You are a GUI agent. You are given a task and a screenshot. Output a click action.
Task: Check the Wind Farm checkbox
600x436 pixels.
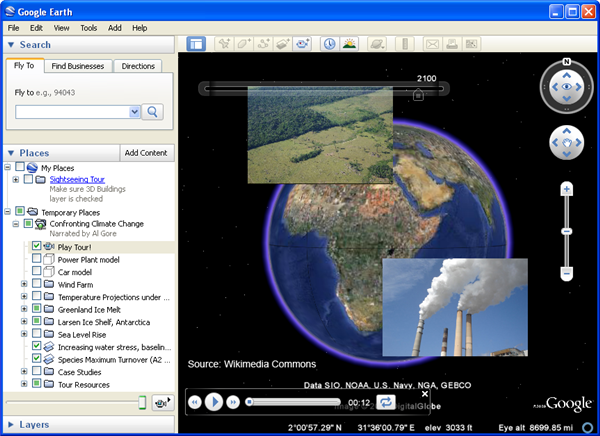coord(37,284)
